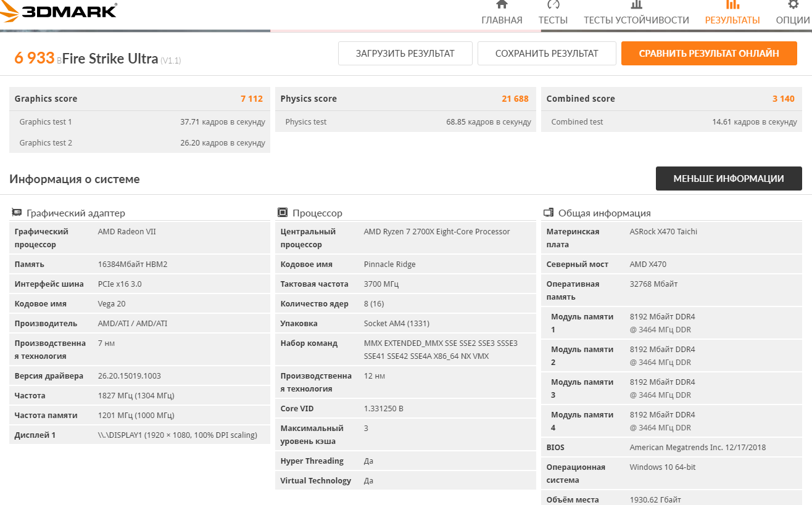Click the Windows 10 64-bit value
The width and height of the screenshot is (812, 505).
point(663,467)
